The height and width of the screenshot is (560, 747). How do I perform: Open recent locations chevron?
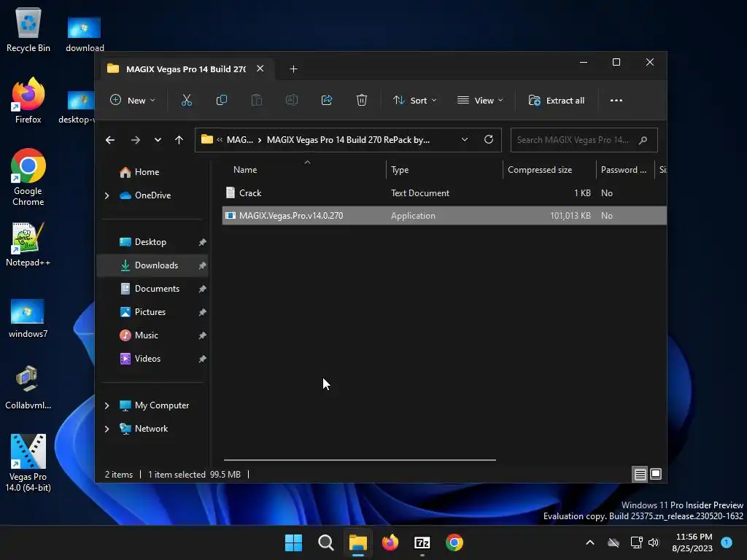click(158, 140)
